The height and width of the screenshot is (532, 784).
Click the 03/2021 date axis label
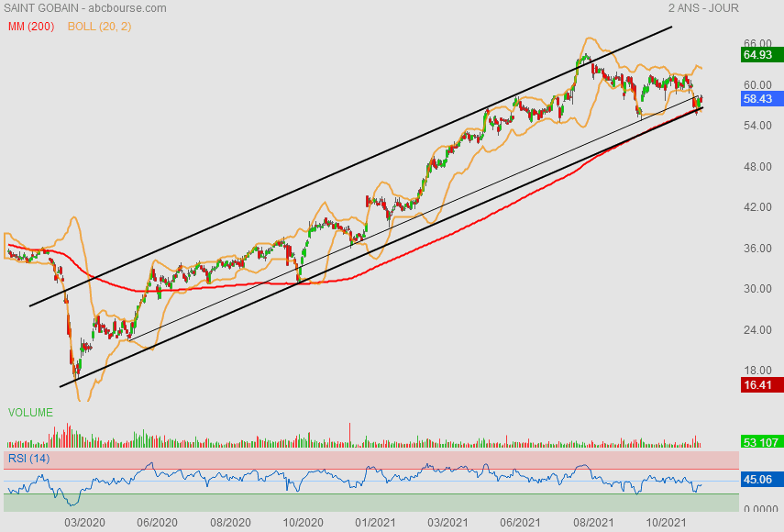click(447, 523)
